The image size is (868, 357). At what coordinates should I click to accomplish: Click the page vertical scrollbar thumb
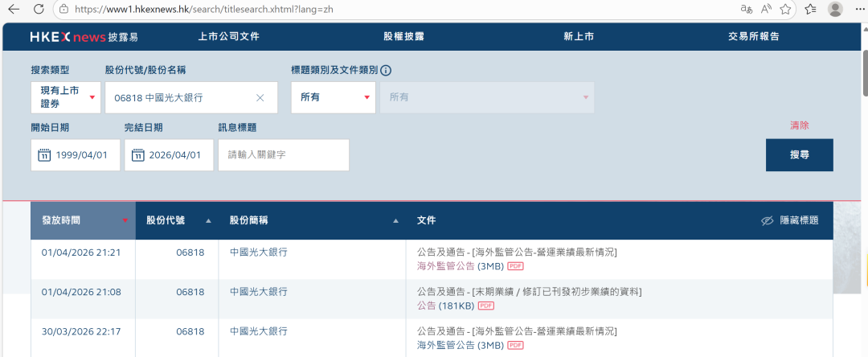point(866,74)
